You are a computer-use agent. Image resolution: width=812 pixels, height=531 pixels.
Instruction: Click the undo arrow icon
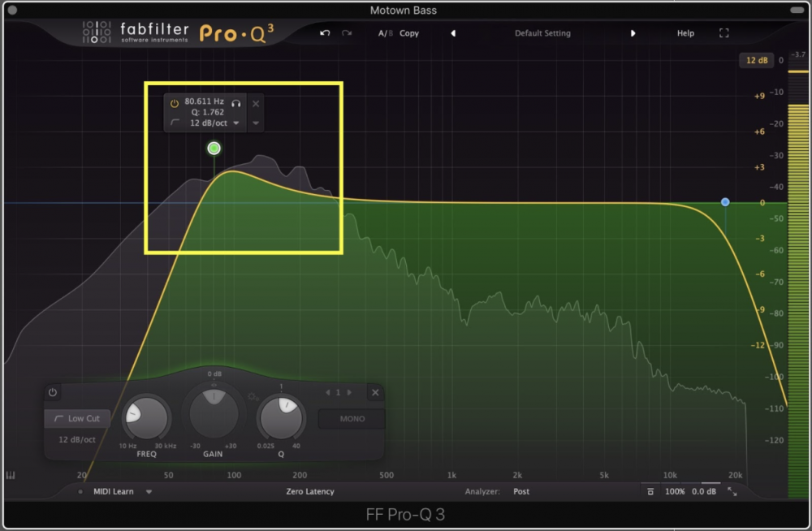coord(326,33)
